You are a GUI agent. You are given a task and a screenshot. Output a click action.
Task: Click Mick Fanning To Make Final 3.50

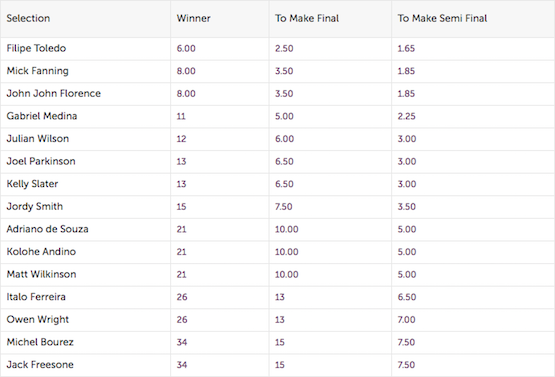pyautogui.click(x=284, y=71)
